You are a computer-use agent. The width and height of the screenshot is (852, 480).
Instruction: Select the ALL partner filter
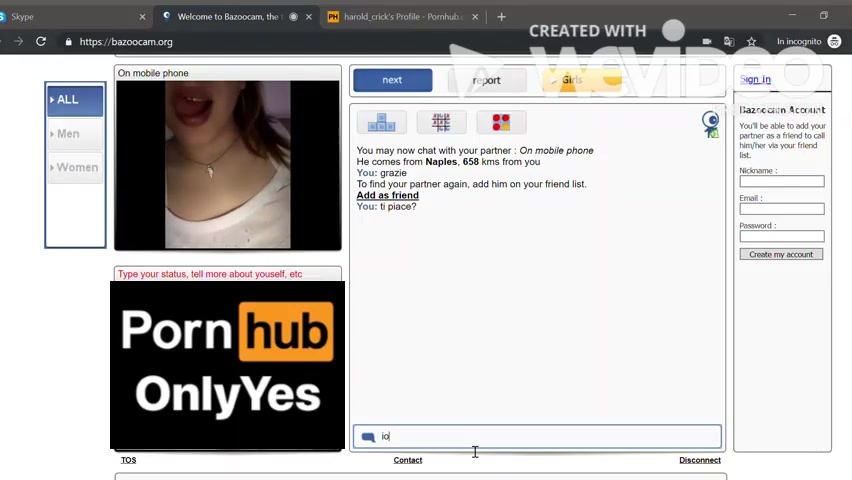coord(76,100)
